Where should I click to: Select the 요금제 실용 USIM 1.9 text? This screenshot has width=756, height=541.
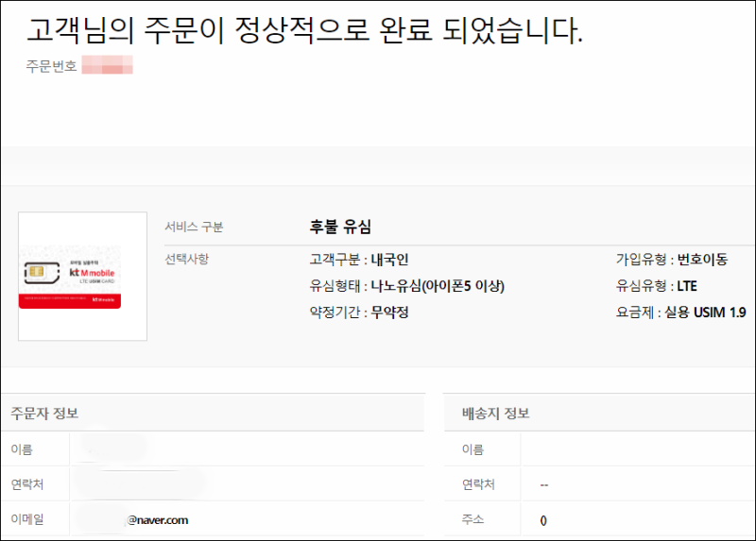[x=680, y=313]
